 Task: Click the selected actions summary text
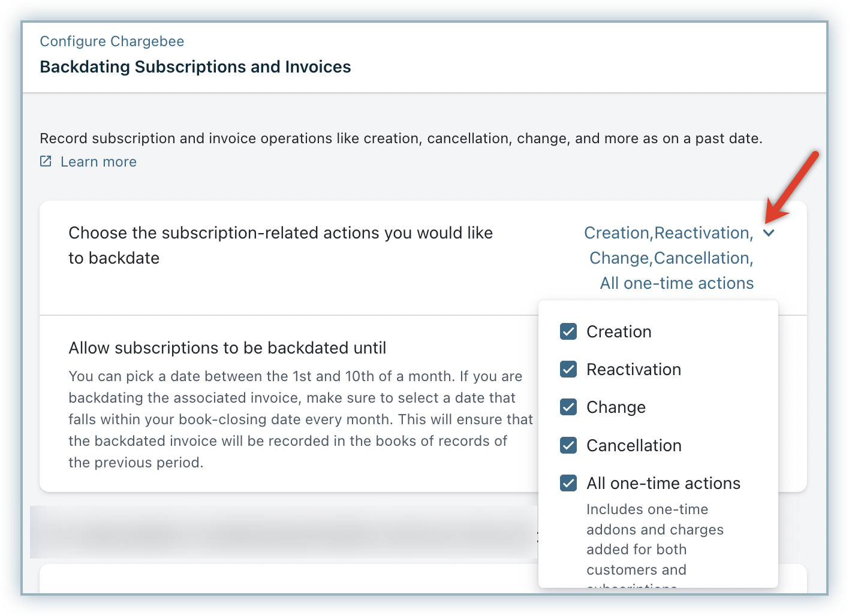(x=669, y=258)
